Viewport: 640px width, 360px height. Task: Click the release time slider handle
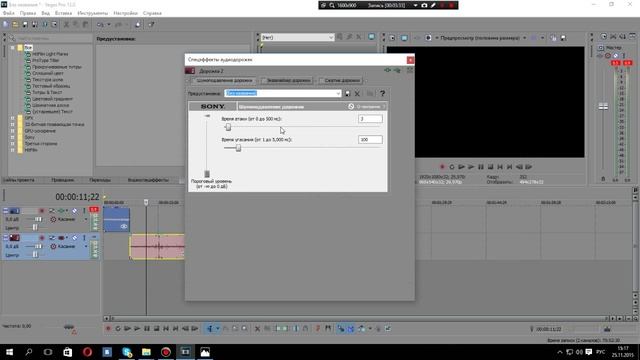point(238,148)
